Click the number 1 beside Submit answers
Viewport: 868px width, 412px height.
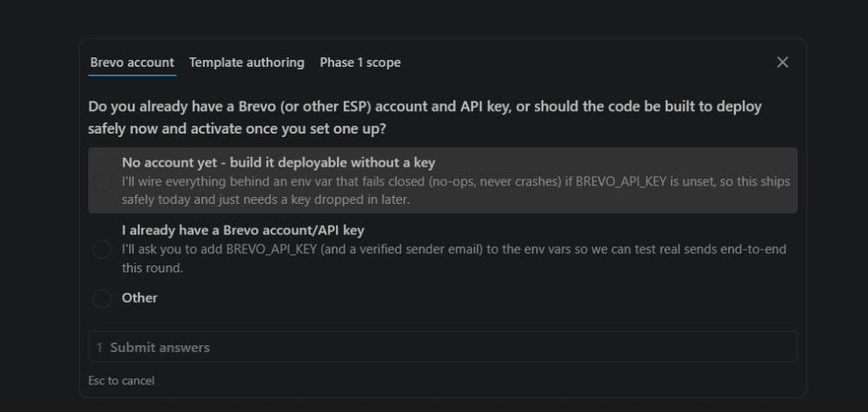click(x=100, y=347)
